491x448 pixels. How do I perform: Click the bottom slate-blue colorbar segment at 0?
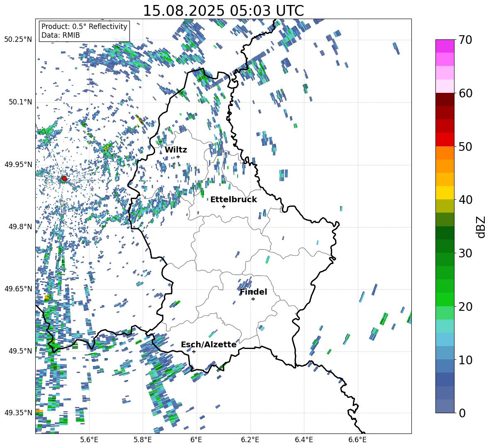click(445, 406)
